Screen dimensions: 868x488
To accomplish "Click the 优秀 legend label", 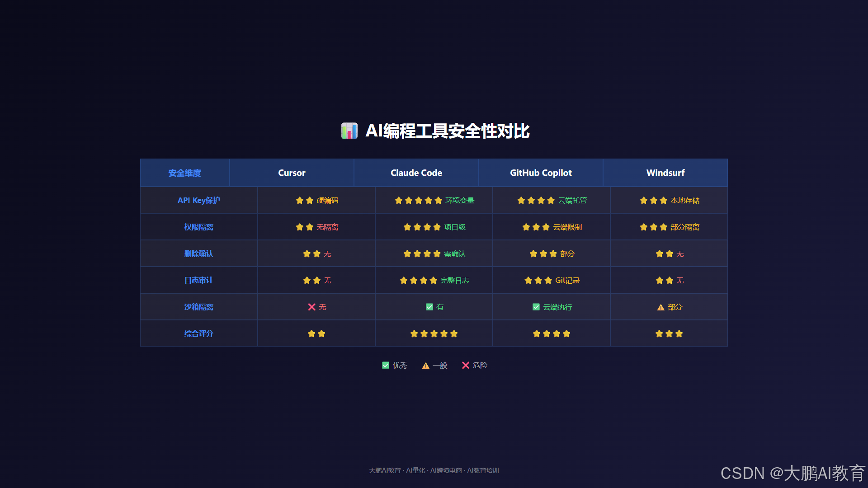I will pyautogui.click(x=400, y=366).
